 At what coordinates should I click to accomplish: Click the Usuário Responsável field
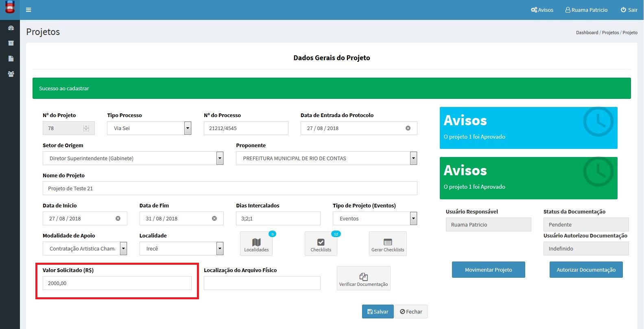489,224
